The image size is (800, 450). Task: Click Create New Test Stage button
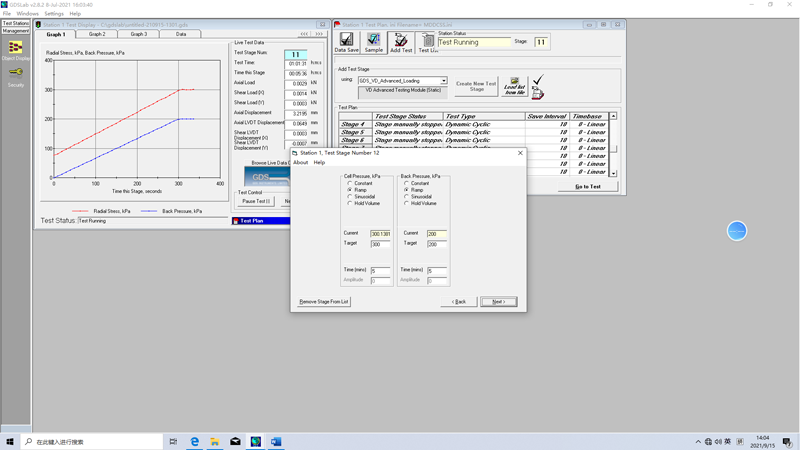pyautogui.click(x=476, y=86)
